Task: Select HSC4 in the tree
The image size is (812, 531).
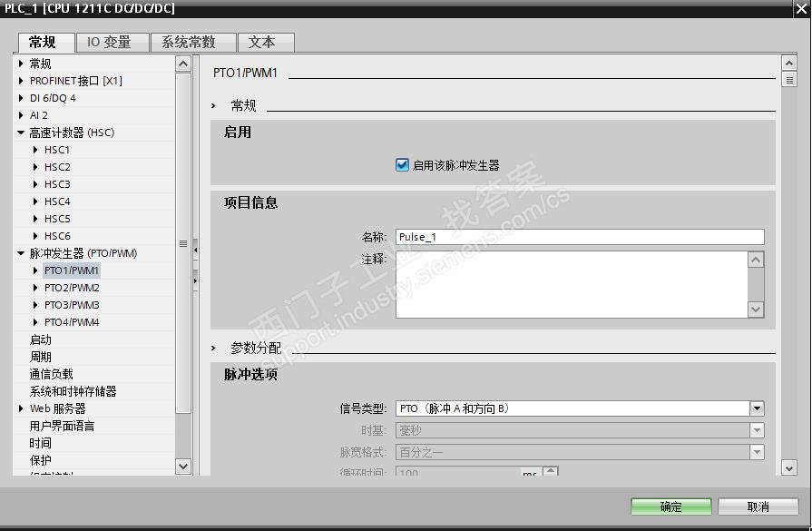Action: [57, 201]
